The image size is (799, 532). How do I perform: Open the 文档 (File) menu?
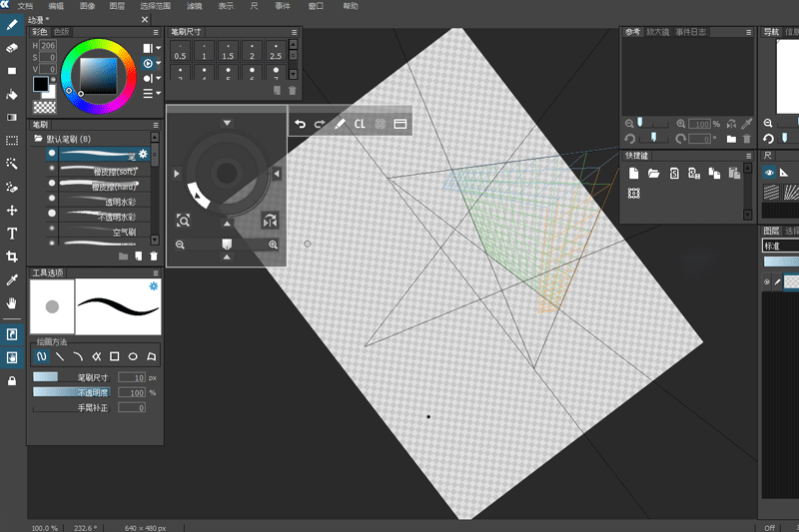click(25, 6)
